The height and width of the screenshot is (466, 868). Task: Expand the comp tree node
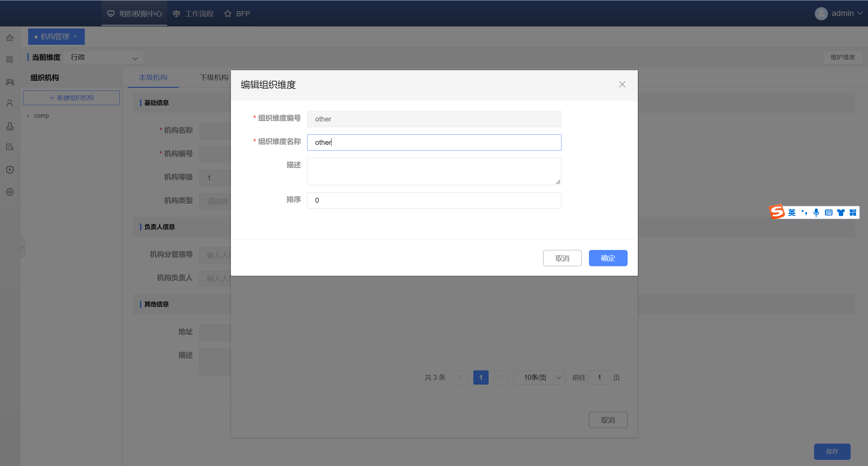[x=28, y=116]
